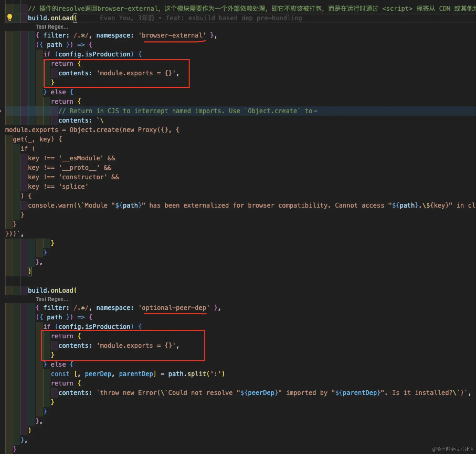Click the 'get(_, key) {' line
The height and width of the screenshot is (454, 476).
37,139
